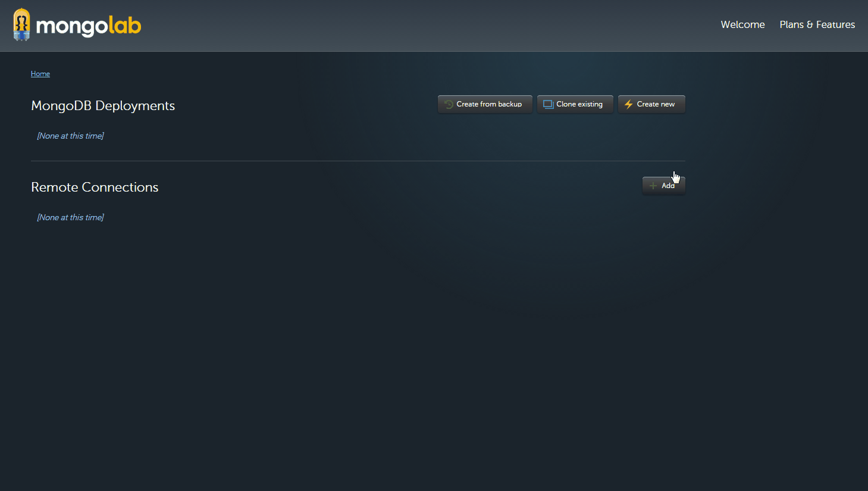The width and height of the screenshot is (868, 491).
Task: Click the divider line between sections
Action: pos(358,161)
